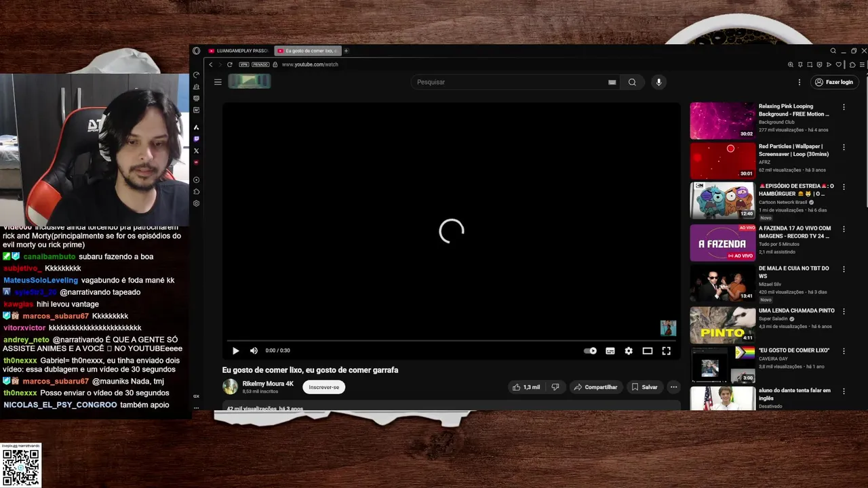
Task: Mute the video volume
Action: click(254, 350)
